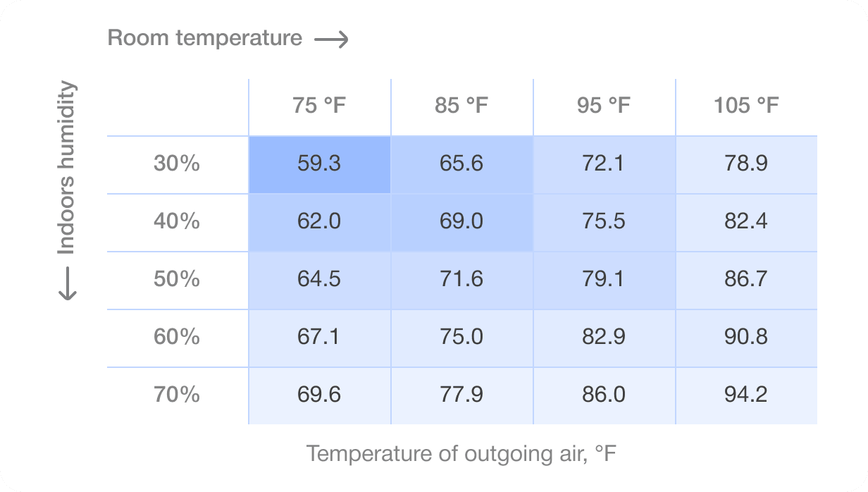The width and height of the screenshot is (868, 492).
Task: Click the down arrow below Indoors humidity
Action: point(67,283)
